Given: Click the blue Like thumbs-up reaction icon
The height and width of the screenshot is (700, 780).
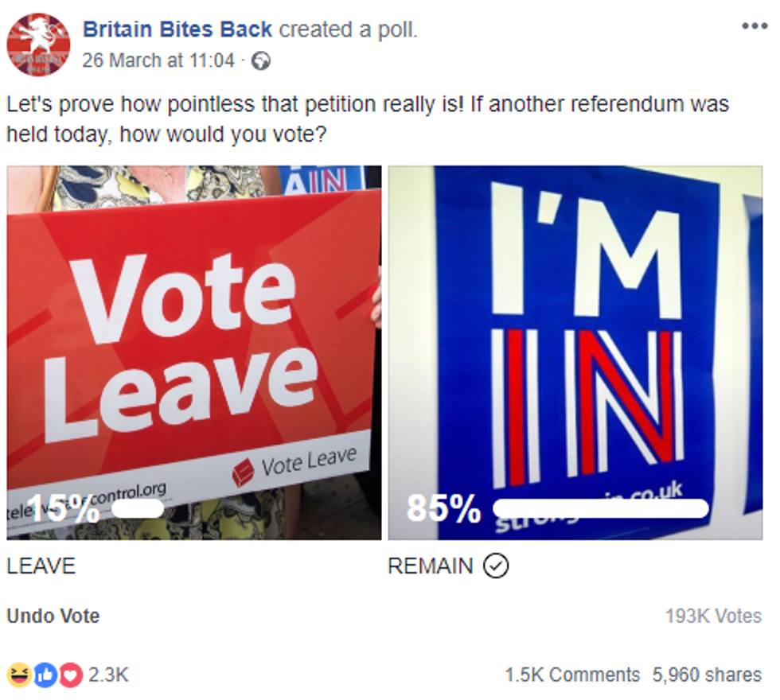Looking at the screenshot, I should click(45, 675).
